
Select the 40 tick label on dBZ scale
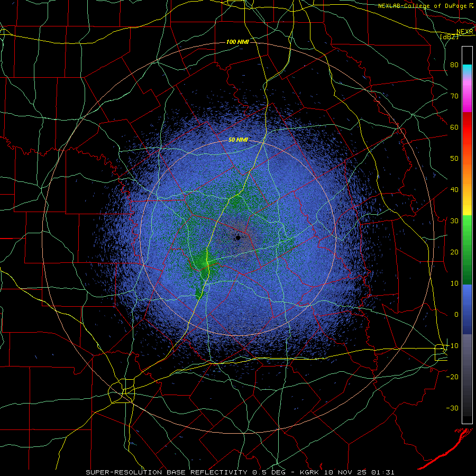pyautogui.click(x=454, y=190)
